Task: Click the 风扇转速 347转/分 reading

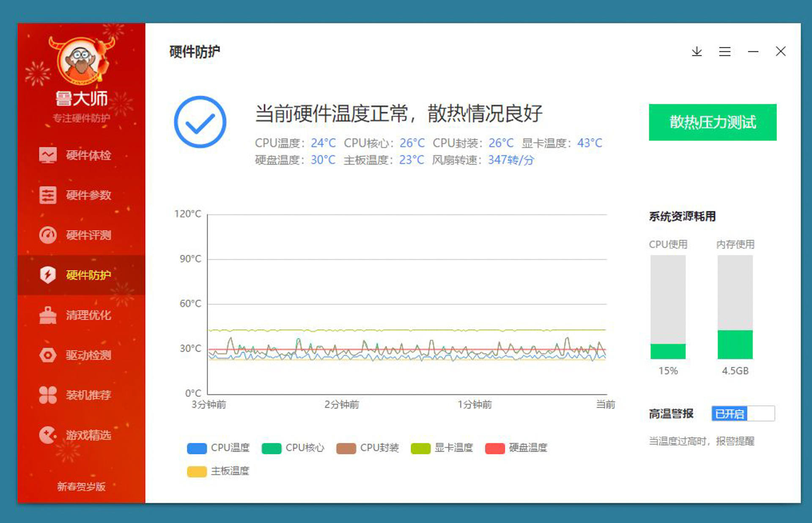Action: (483, 160)
